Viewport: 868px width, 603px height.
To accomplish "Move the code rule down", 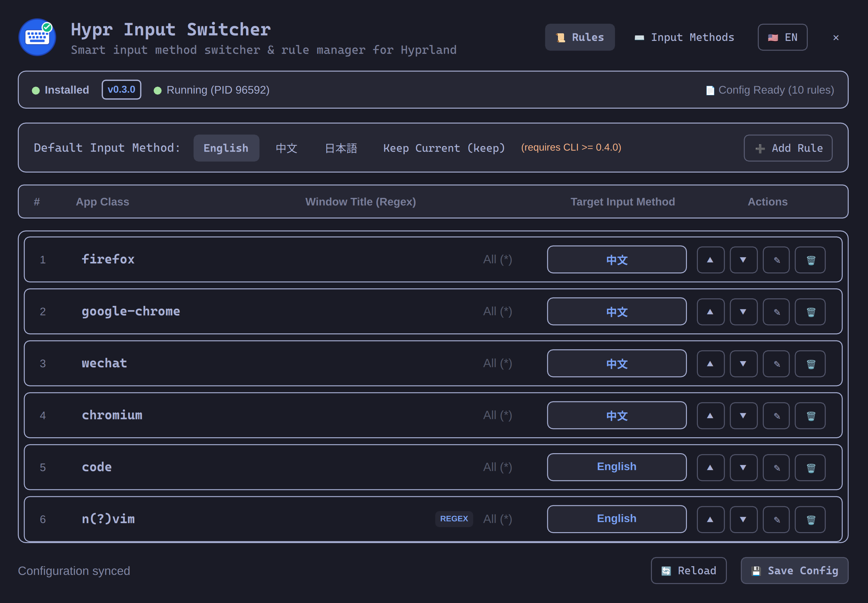I will [743, 467].
